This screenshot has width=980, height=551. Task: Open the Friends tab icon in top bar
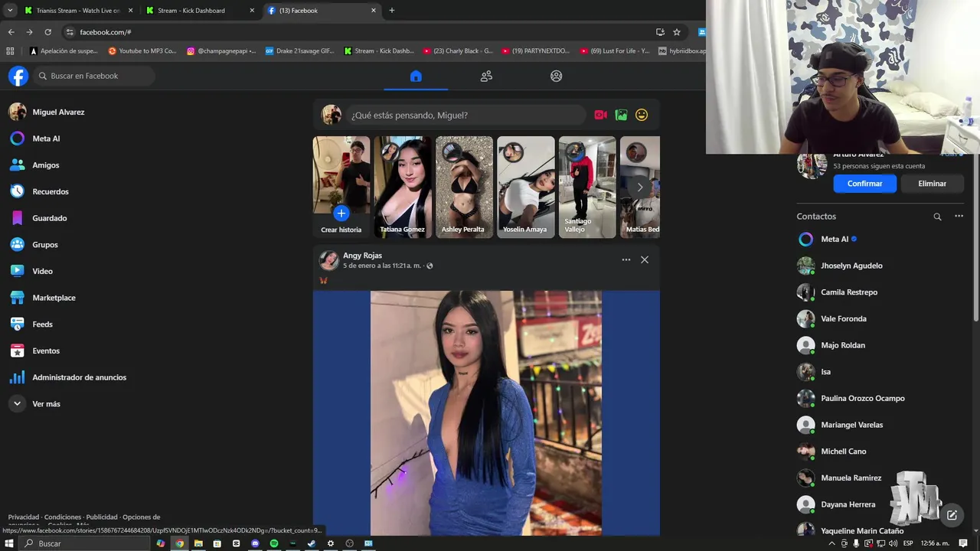pyautogui.click(x=486, y=76)
